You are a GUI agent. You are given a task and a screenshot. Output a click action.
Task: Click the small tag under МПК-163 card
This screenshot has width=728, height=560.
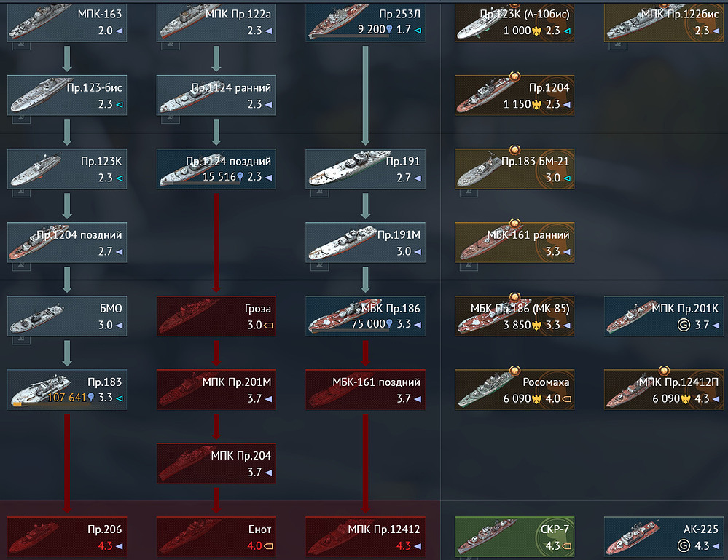coord(21,45)
